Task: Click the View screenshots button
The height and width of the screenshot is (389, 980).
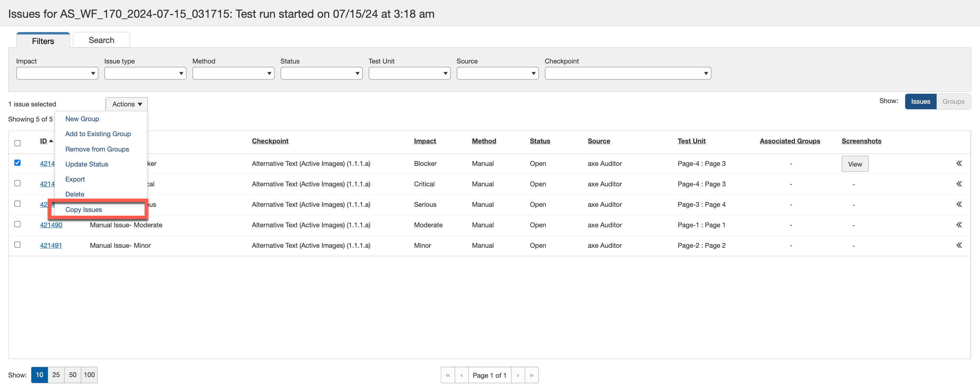Action: point(854,164)
